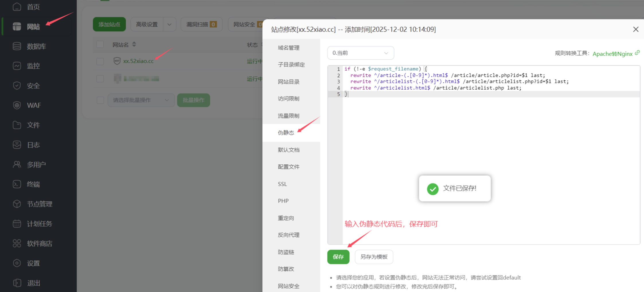Check the checkbox of the second site row
The image size is (644, 292).
point(100,78)
